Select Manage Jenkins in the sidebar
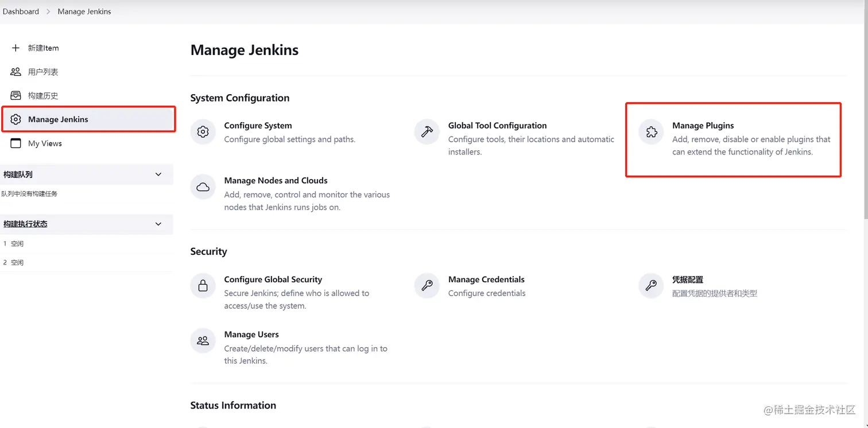Image resolution: width=868 pixels, height=428 pixels. pyautogui.click(x=58, y=119)
